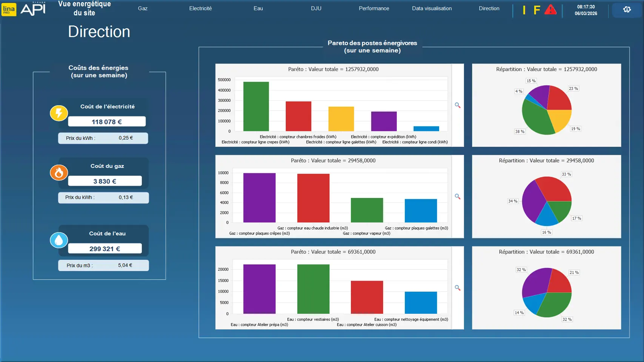644x362 pixels.
Task: Click the yellow F indicator in header
Action: point(536,10)
